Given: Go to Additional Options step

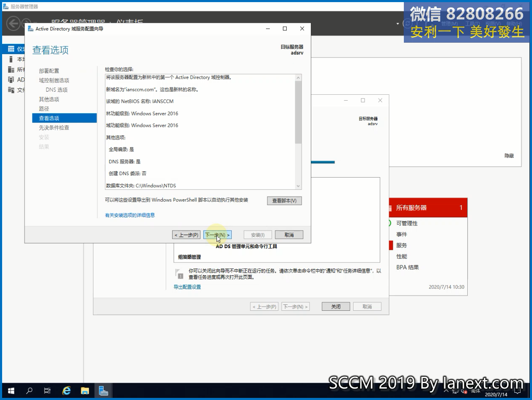Looking at the screenshot, I should click(x=49, y=99).
